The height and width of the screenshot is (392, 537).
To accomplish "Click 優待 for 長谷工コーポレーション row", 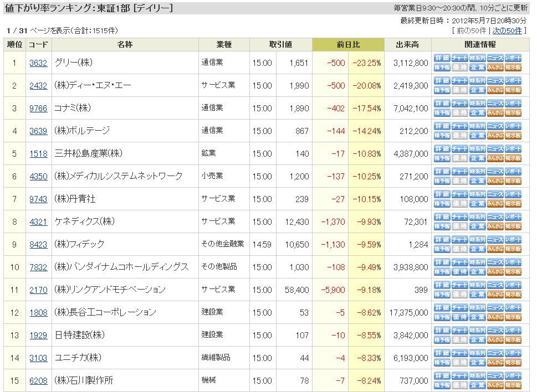I will (x=460, y=317).
